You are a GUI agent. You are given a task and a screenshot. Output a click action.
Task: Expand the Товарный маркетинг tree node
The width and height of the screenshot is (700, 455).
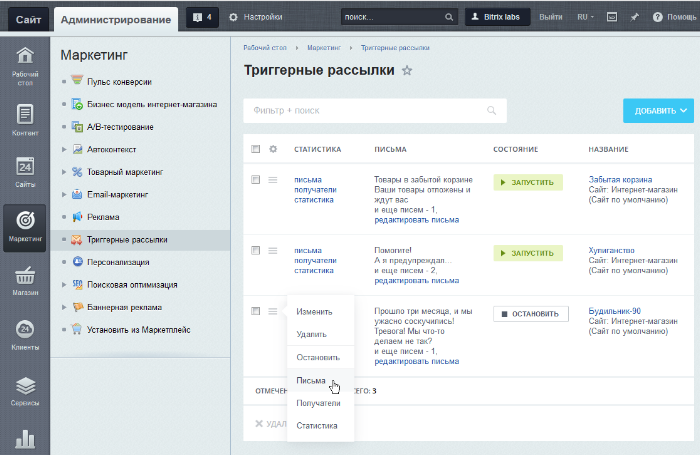pos(64,172)
